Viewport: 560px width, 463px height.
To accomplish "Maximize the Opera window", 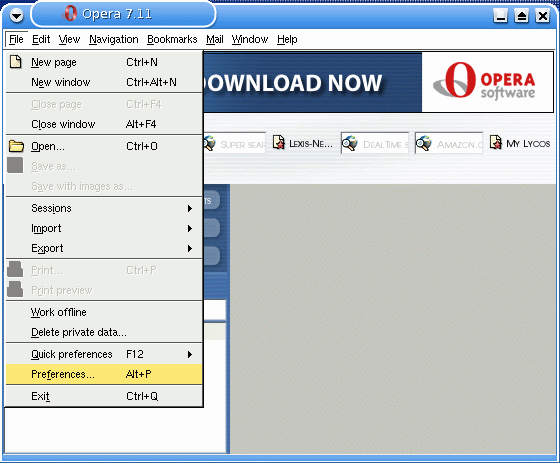I will click(521, 16).
